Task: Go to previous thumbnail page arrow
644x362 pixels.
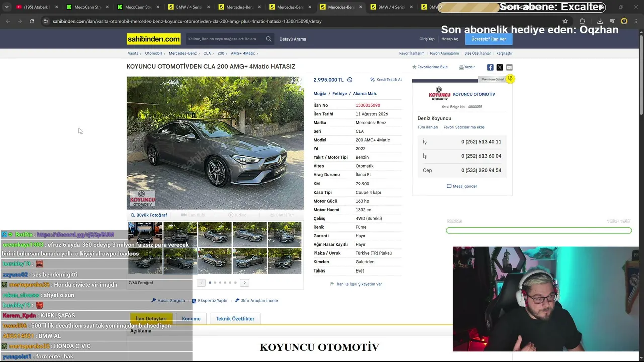Action: pyautogui.click(x=201, y=283)
